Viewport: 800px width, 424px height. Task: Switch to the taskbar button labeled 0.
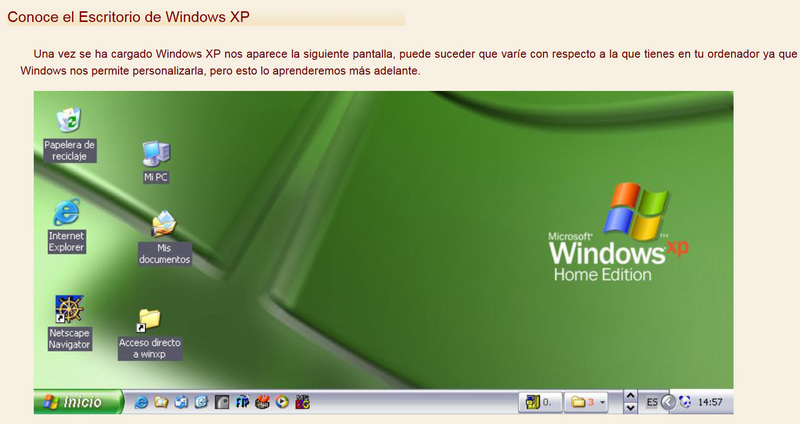[x=540, y=403]
